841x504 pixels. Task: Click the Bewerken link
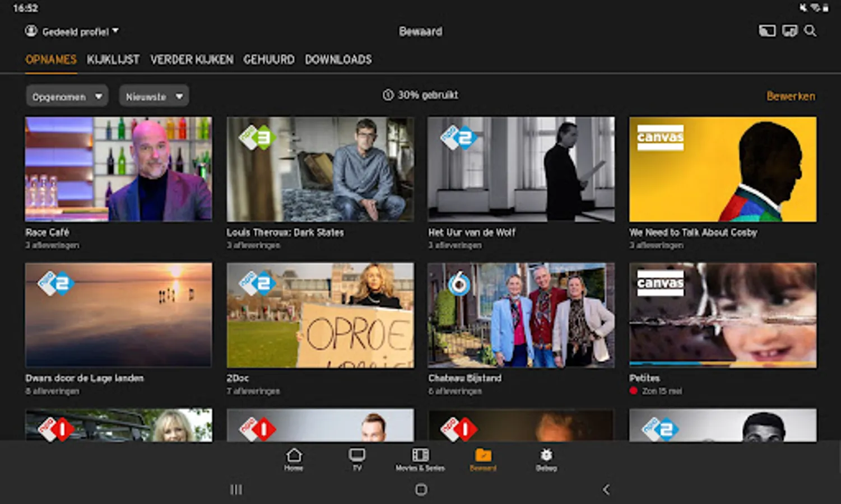[791, 96]
